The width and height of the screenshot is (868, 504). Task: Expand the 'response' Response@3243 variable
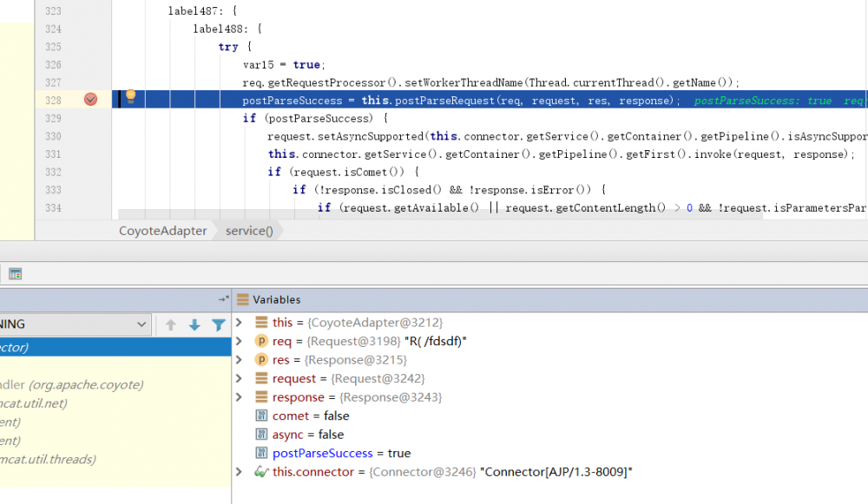tap(240, 396)
